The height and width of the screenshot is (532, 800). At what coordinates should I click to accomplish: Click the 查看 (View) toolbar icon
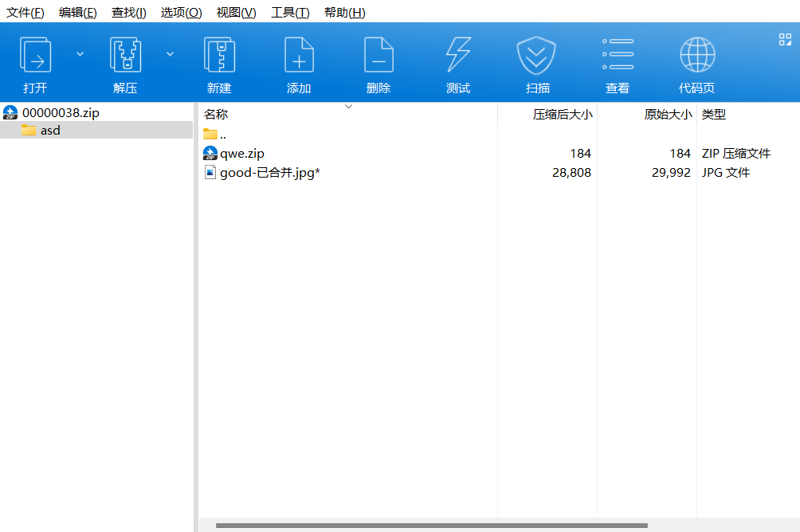[x=617, y=61]
